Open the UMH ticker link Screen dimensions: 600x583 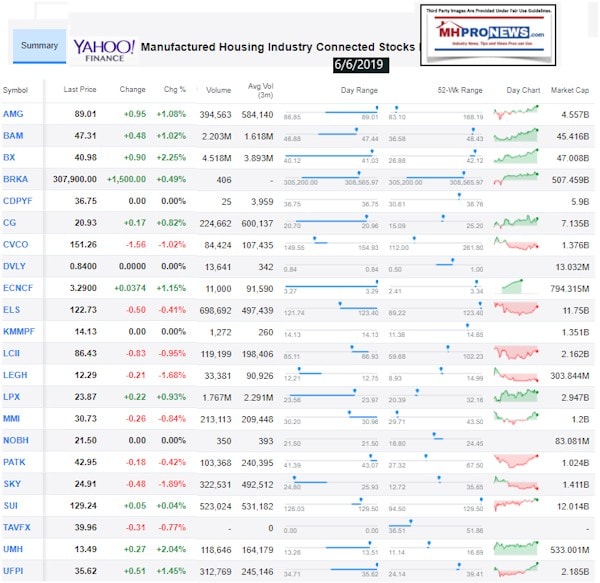pyautogui.click(x=13, y=549)
